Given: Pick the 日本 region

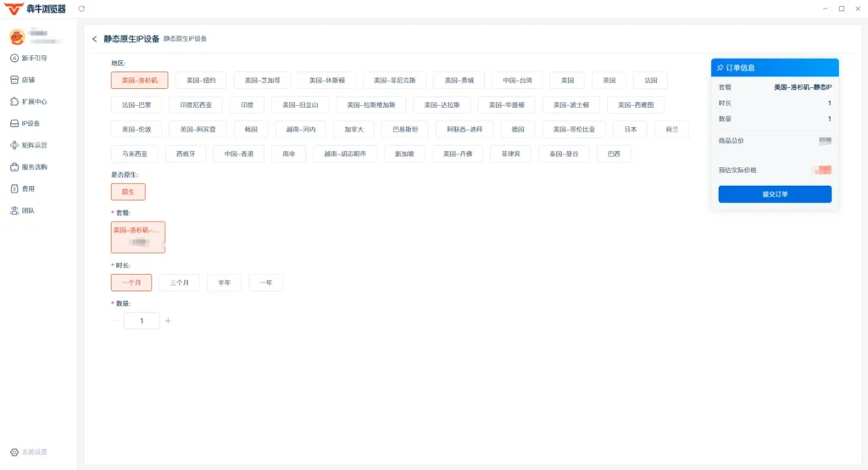Looking at the screenshot, I should coord(631,129).
